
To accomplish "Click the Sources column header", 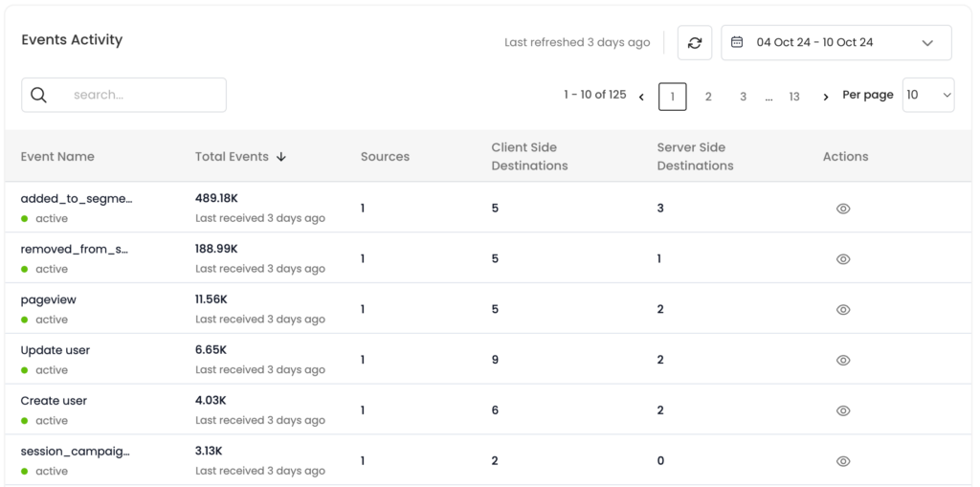I will point(385,156).
